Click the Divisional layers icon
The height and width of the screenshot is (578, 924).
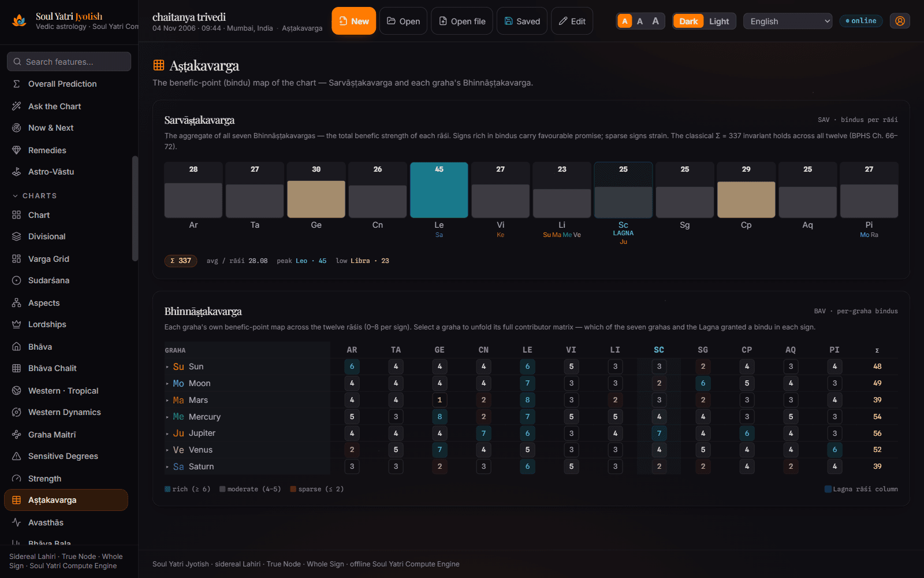17,236
